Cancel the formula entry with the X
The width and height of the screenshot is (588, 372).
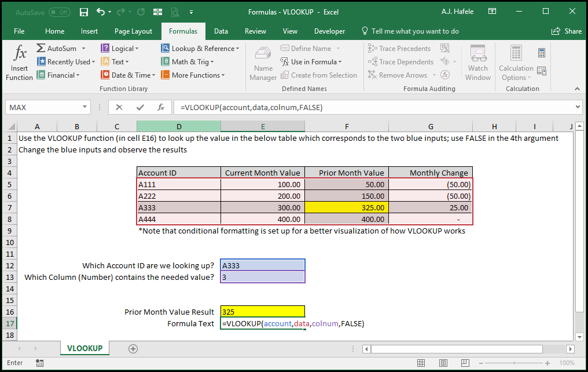click(x=119, y=107)
